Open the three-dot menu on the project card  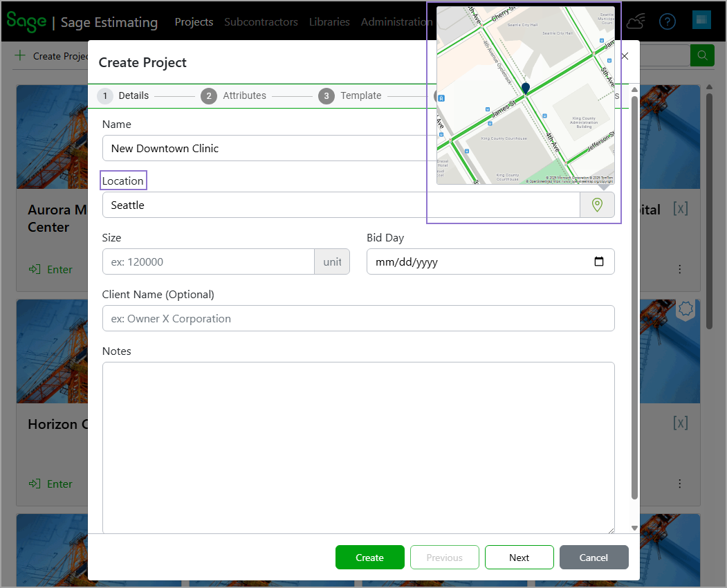click(x=680, y=269)
